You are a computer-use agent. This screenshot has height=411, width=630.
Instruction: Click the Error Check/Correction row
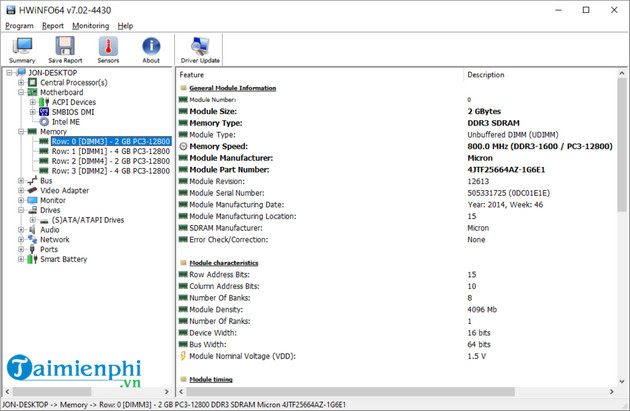coord(396,239)
